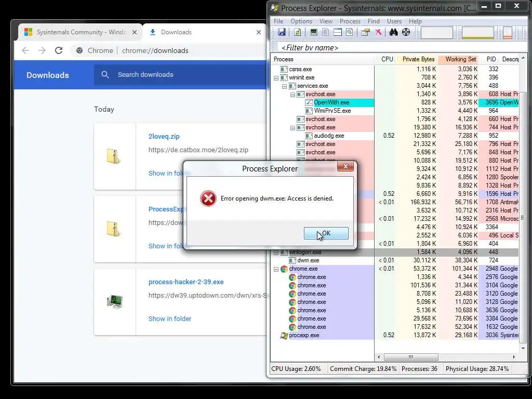Click the Refresh Now toolbar icon
Viewport: 532px width, 399px height.
click(x=298, y=32)
